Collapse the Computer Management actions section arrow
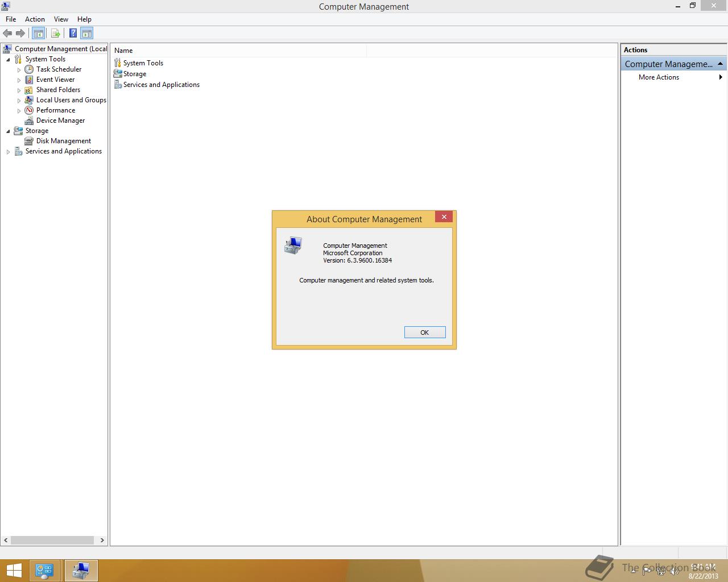Image resolution: width=728 pixels, height=582 pixels. point(720,64)
